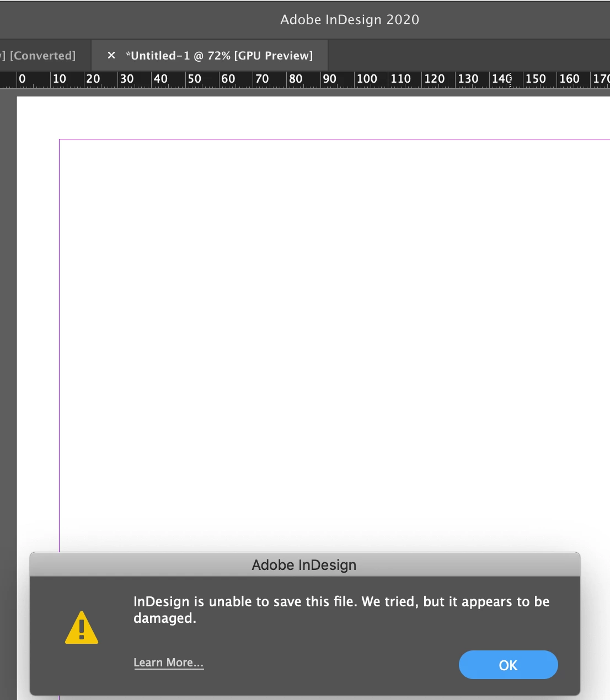Click the Adobe InDesign dialog title
Viewport: 610px width, 700px height.
point(304,565)
